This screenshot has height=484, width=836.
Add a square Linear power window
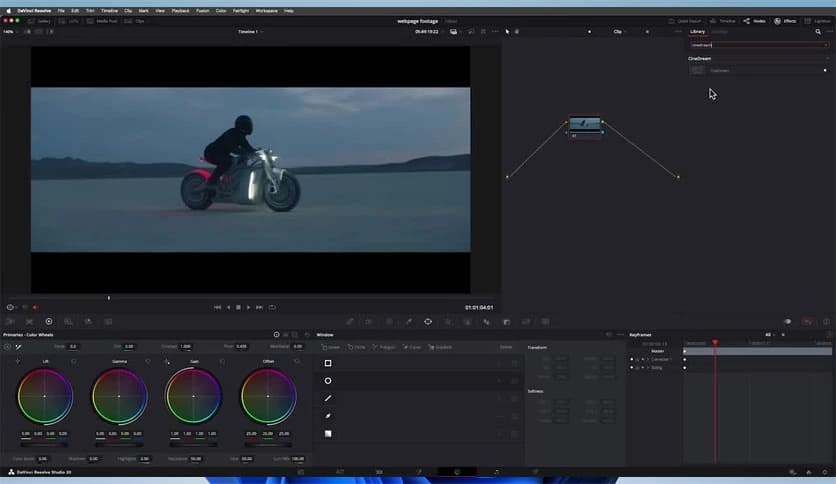pyautogui.click(x=328, y=364)
